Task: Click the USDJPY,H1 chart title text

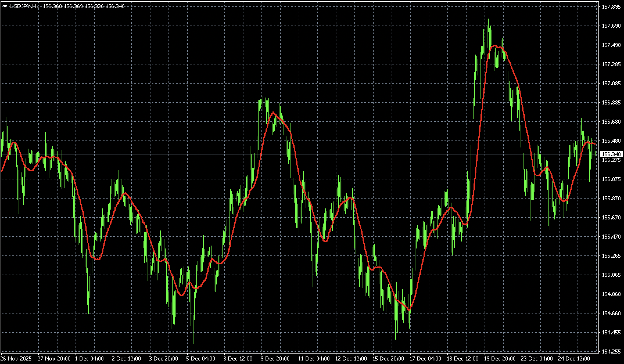Action: click(24, 6)
